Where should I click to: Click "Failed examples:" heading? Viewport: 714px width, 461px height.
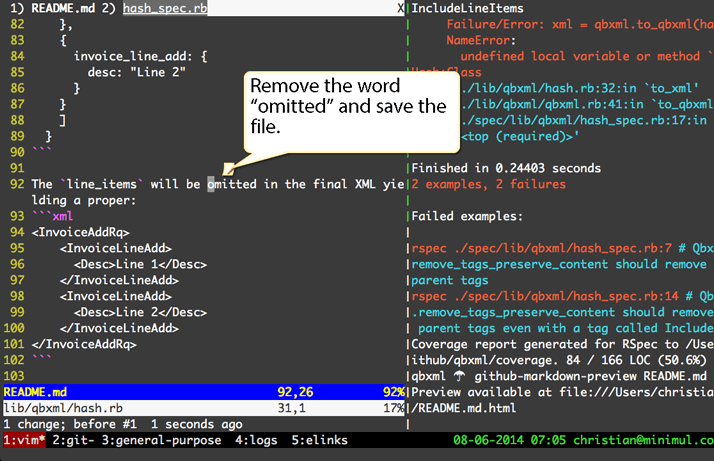click(468, 216)
